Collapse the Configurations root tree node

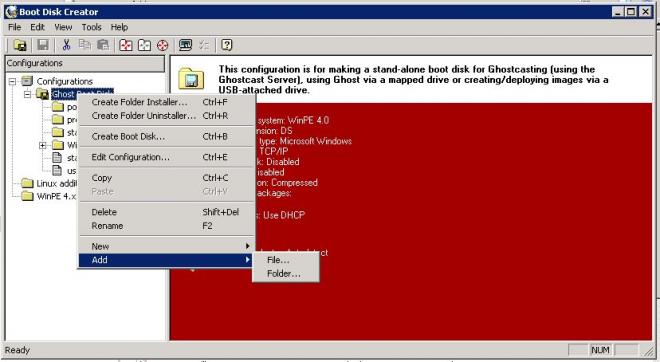[x=13, y=81]
